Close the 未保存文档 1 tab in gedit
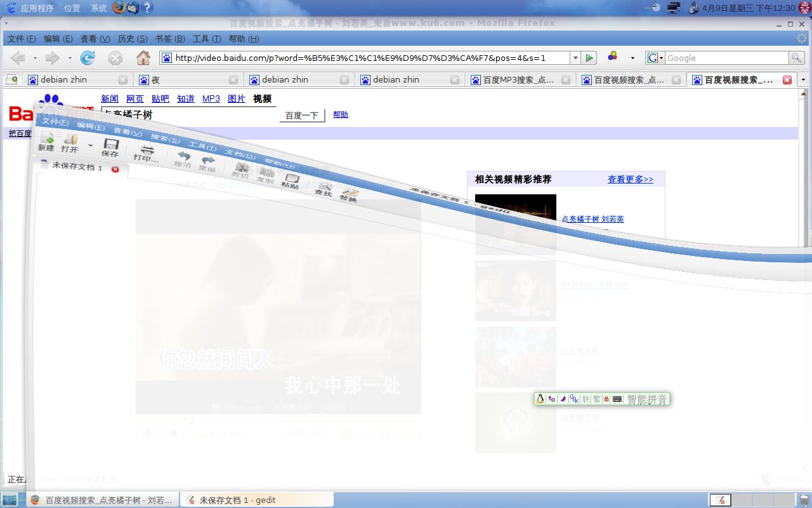 pos(115,170)
